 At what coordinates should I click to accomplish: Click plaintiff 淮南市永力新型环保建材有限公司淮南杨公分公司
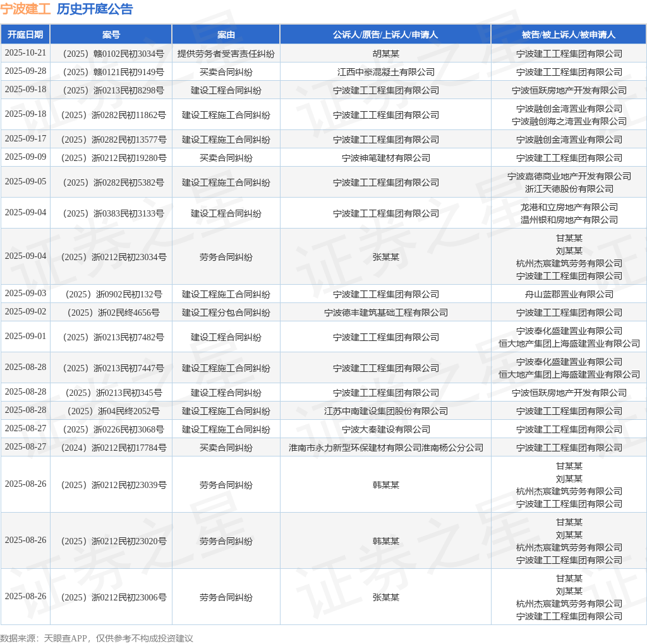point(386,448)
